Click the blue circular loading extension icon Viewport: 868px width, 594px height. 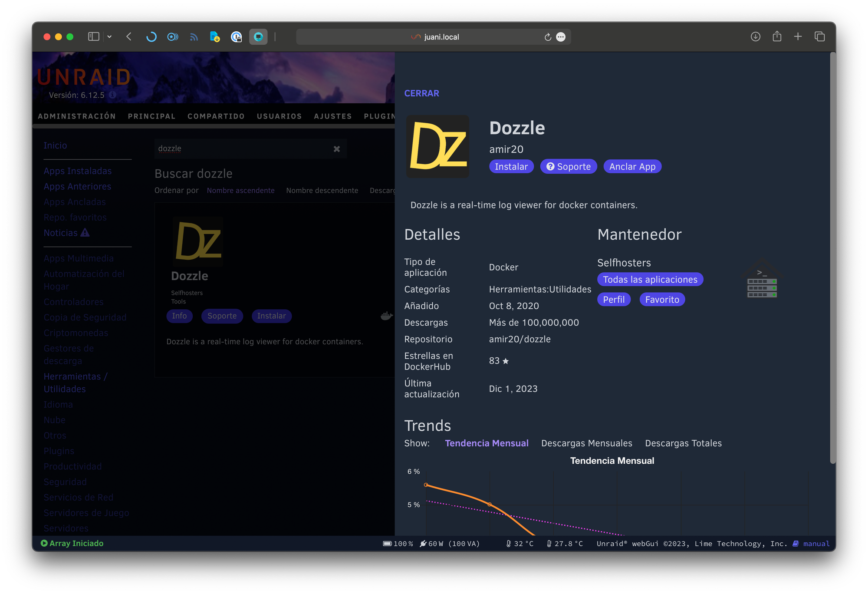pyautogui.click(x=151, y=37)
